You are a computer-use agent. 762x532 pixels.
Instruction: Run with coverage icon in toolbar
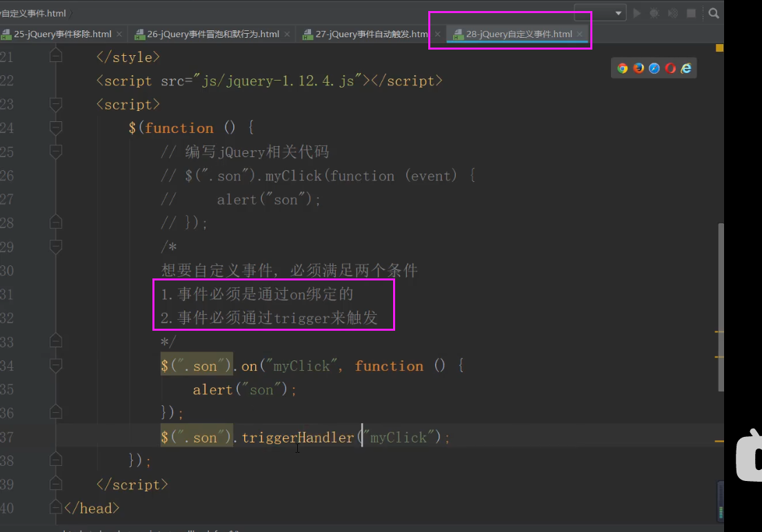tap(673, 13)
